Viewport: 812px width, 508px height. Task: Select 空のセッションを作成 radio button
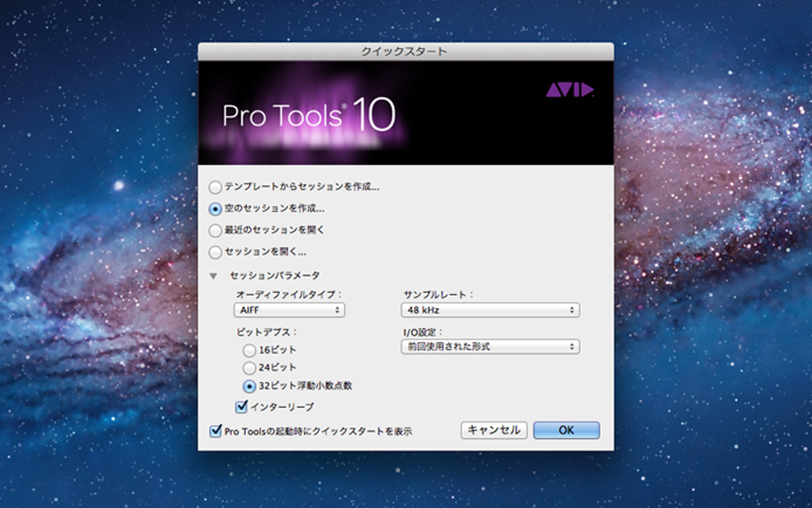216,209
